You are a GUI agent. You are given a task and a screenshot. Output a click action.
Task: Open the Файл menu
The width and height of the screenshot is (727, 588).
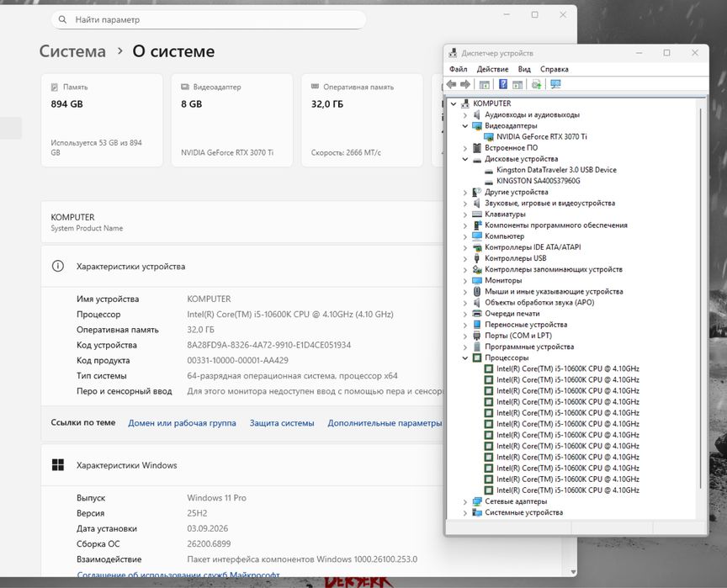(458, 69)
